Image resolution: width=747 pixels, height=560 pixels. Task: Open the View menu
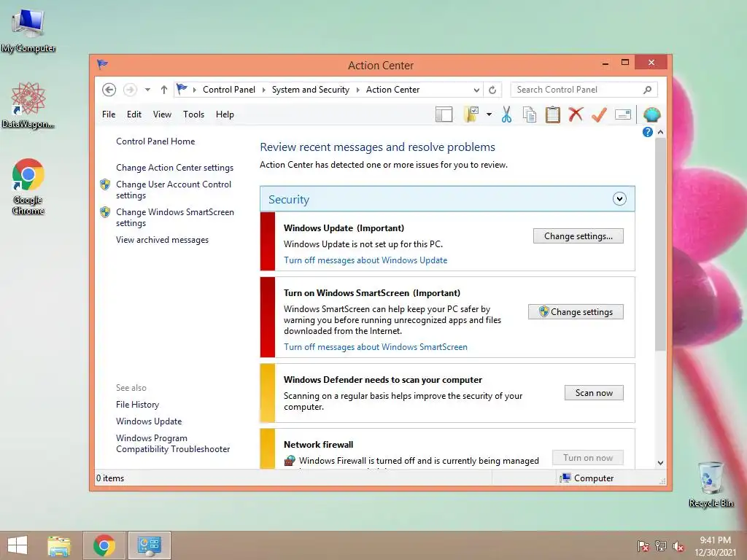[x=162, y=114]
